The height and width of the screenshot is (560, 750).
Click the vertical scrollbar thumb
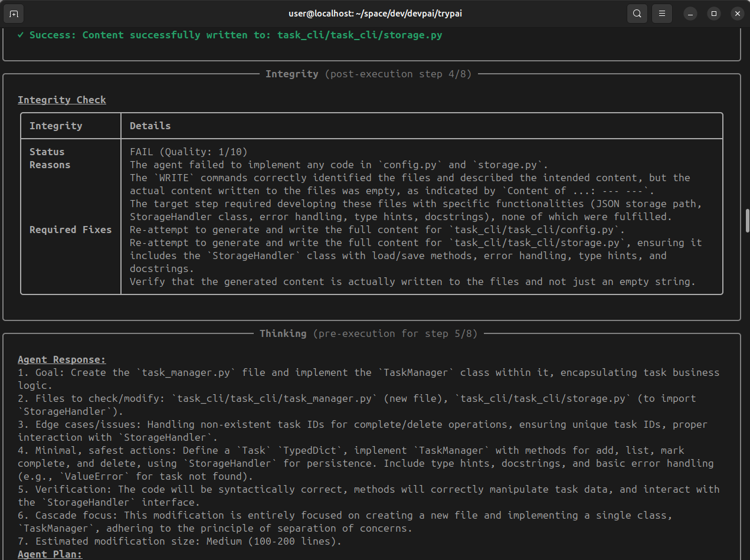(x=747, y=220)
